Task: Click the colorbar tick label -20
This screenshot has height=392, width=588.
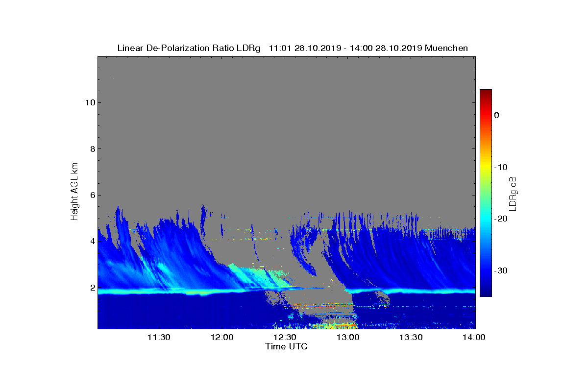Action: pos(500,219)
